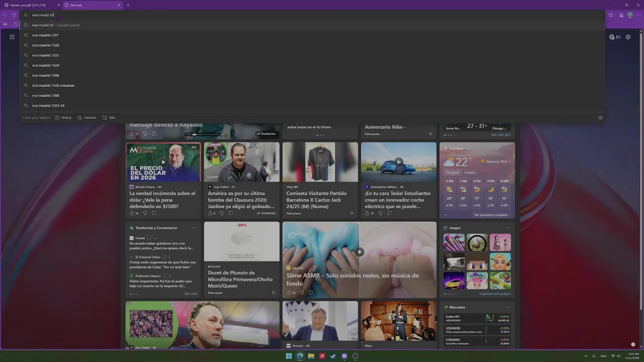Viewport: 644px width, 362px height.
Task: Filter search by Favorites
Action: pos(87,118)
